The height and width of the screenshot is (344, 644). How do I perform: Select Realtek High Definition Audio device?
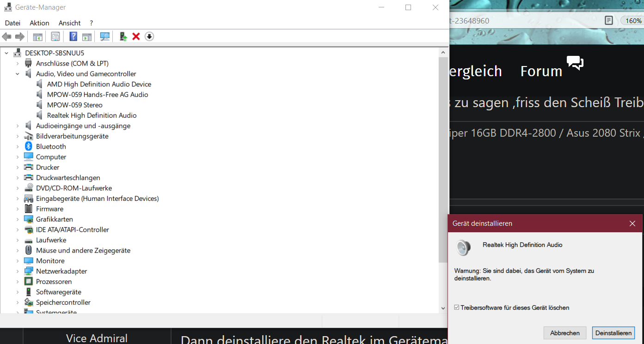[91, 115]
